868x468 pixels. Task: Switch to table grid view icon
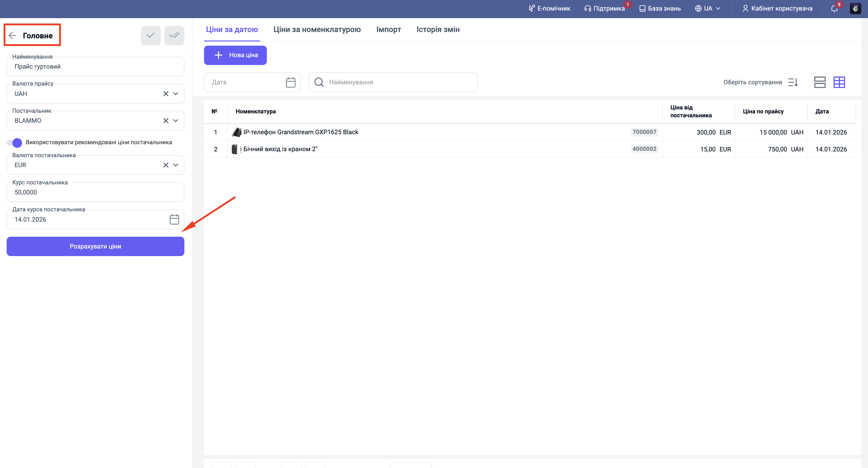coord(839,82)
